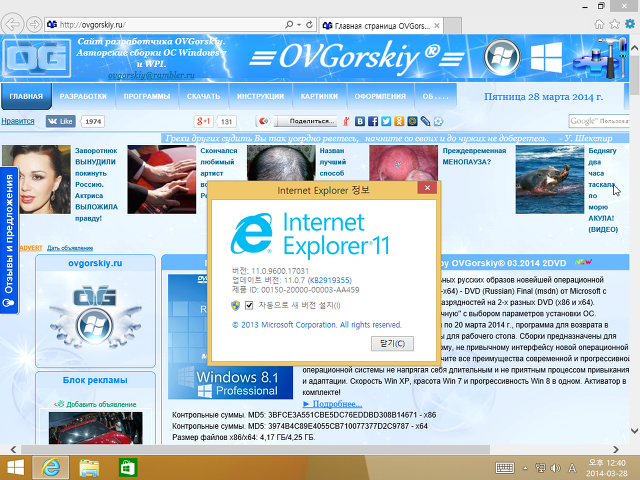This screenshot has width=640, height=480.
Task: Show hidden tray icons arrow
Action: 525,468
